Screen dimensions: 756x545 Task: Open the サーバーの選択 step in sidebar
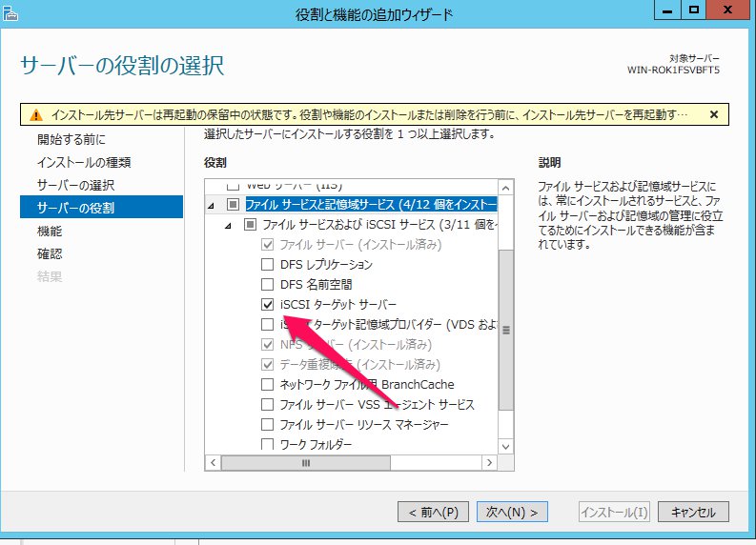[75, 185]
